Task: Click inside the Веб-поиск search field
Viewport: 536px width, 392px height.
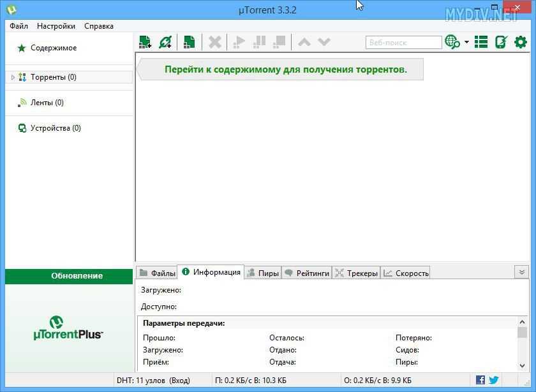Action: (403, 43)
